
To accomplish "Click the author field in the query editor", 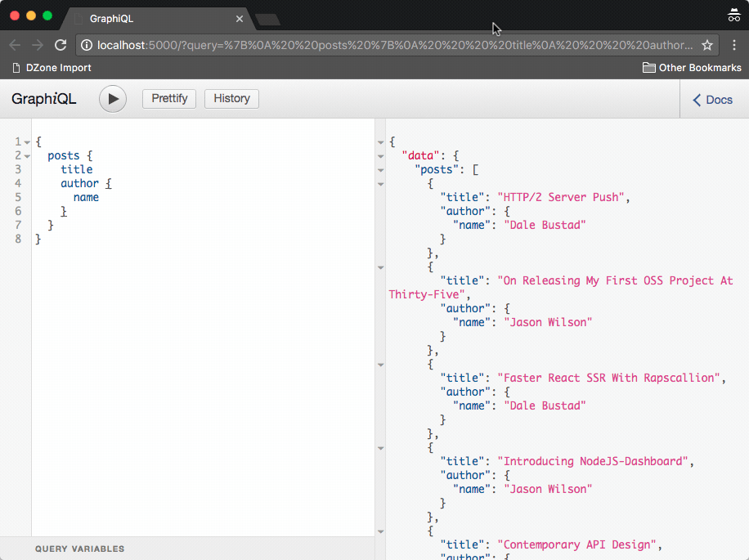I will pyautogui.click(x=79, y=183).
